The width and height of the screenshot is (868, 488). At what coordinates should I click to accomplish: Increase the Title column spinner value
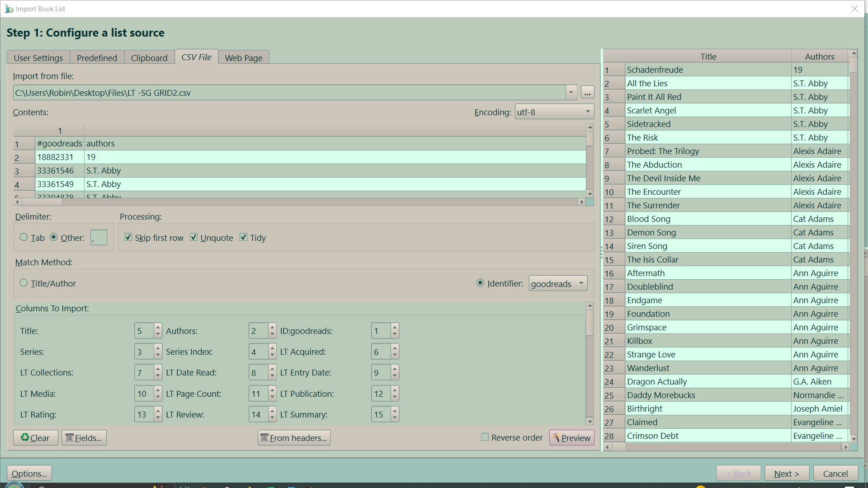(x=158, y=327)
